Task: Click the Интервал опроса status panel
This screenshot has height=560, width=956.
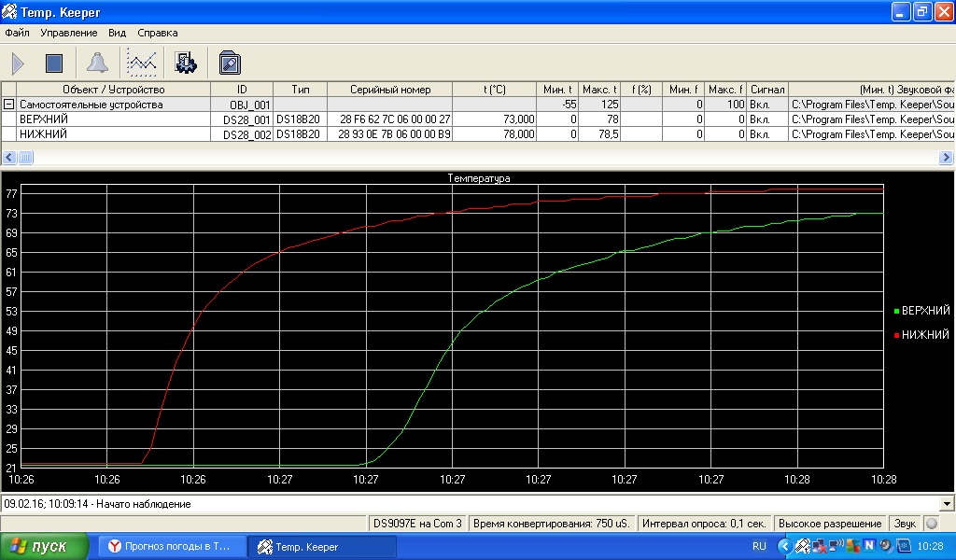Action: pos(704,524)
